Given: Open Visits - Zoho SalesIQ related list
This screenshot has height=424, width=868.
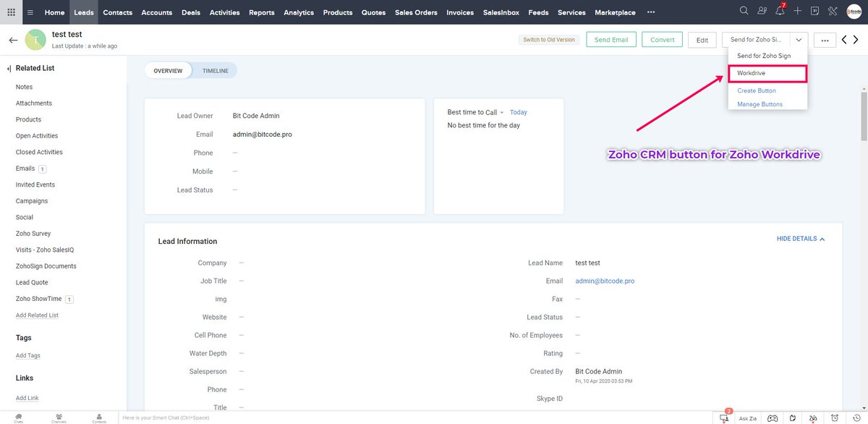Looking at the screenshot, I should (45, 250).
